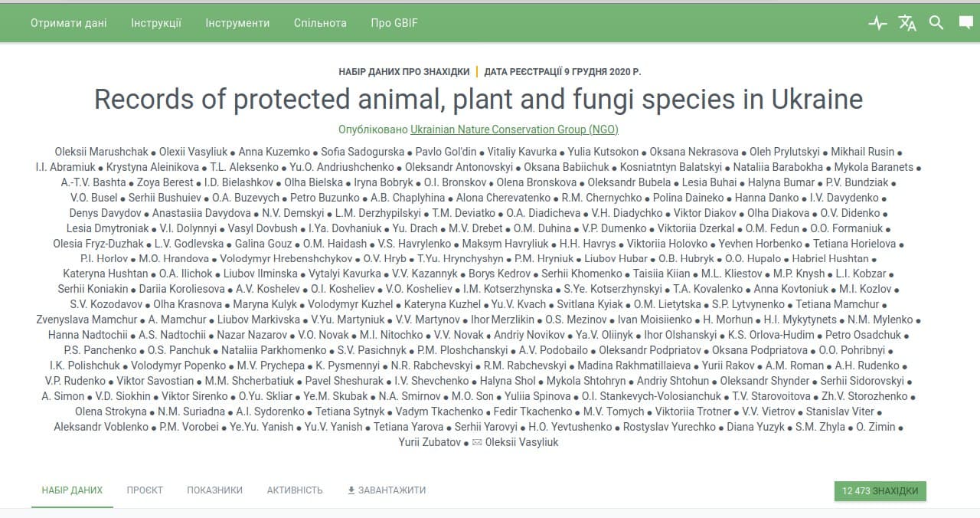Open the Про GBIF menu
This screenshot has width=980, height=518.
394,23
